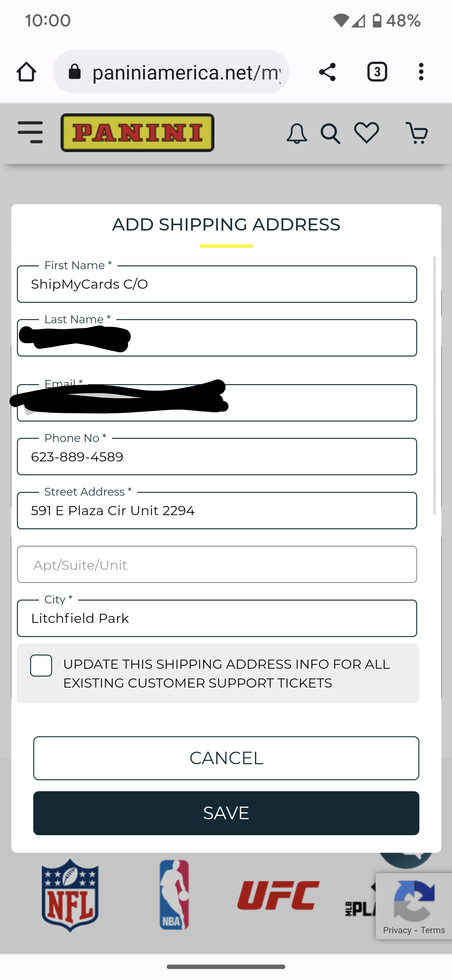Screen dimensions: 452x980
Task: Save the shipping address
Action: click(226, 813)
